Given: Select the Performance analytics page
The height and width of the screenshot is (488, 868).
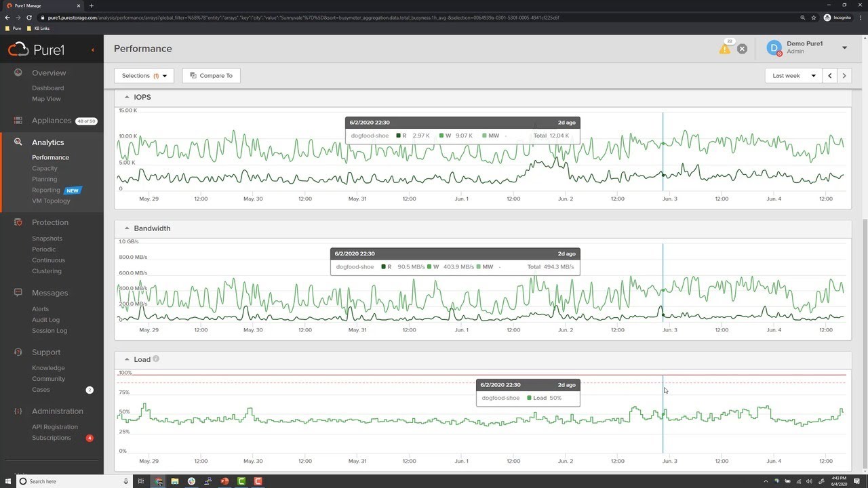Looking at the screenshot, I should 50,157.
